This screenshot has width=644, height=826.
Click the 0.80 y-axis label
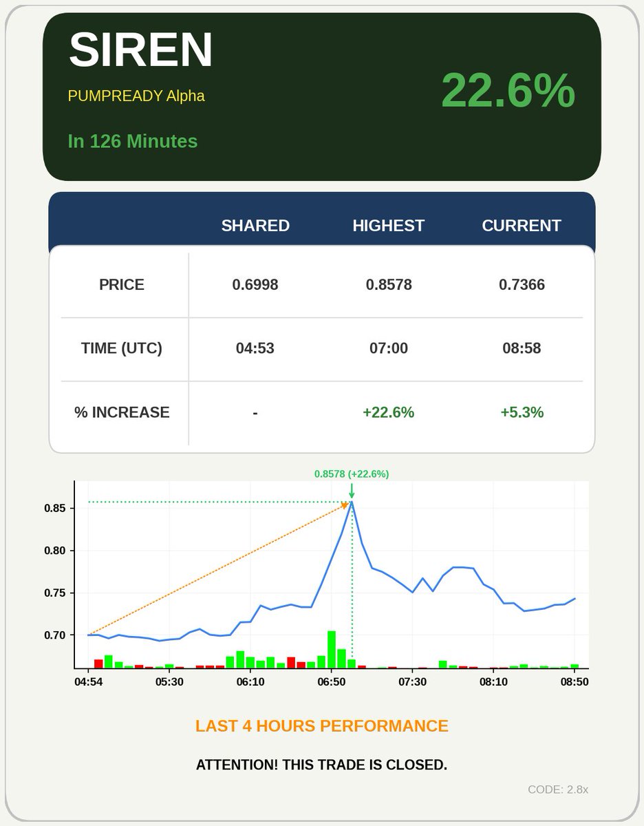(x=56, y=551)
